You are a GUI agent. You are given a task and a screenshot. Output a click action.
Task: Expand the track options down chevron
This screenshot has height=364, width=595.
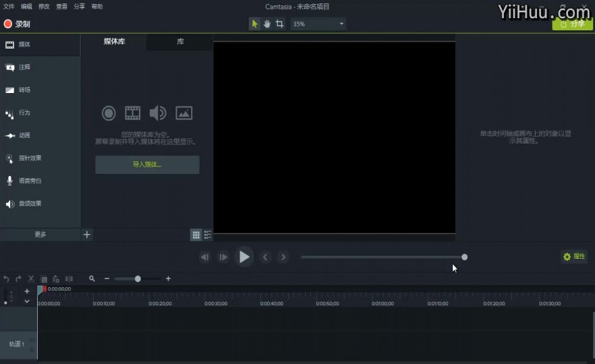coord(27,301)
